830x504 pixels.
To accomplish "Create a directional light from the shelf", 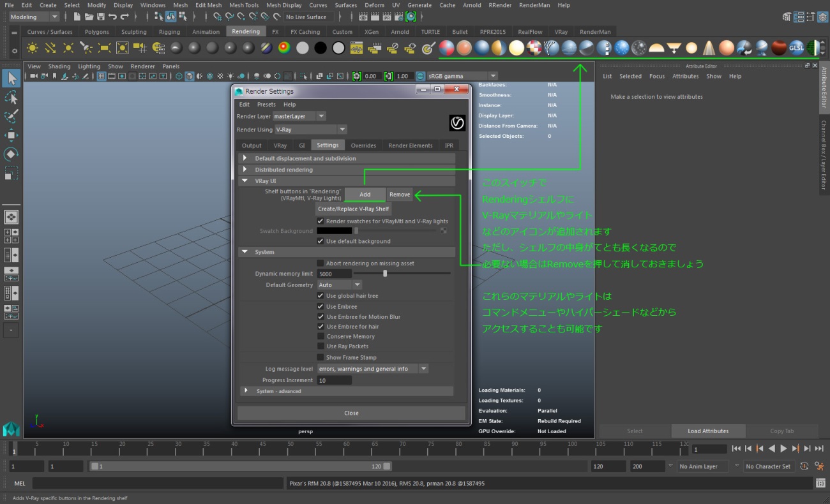I will coord(50,48).
